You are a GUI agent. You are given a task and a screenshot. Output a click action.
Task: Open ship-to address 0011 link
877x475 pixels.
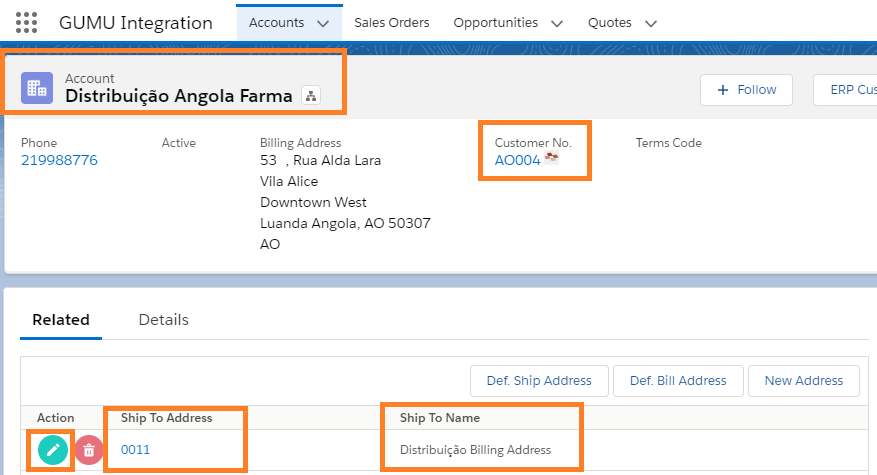135,450
